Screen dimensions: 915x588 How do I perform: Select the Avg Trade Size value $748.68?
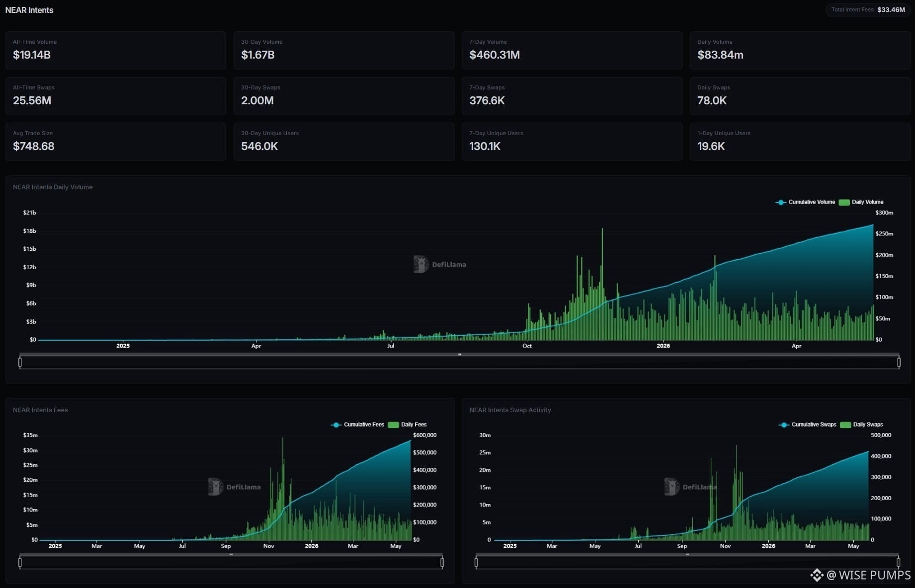(x=34, y=146)
